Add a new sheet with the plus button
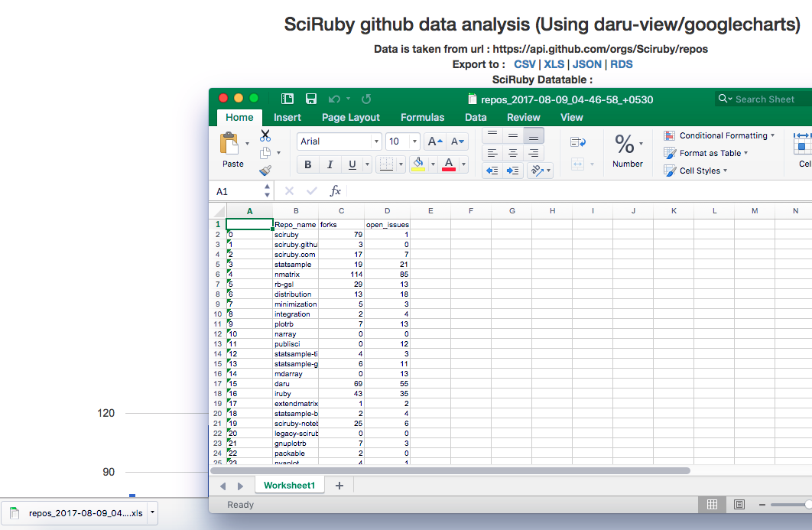Viewport: 812px width, 530px height. [x=339, y=485]
